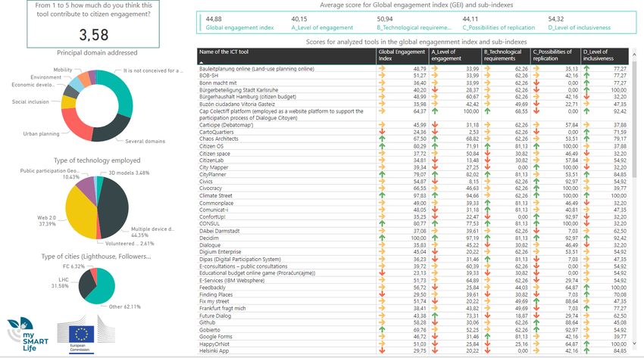
Task: Click the red down arrow in Helsinki App's Global Engagement Index cell
Action: pos(382,350)
